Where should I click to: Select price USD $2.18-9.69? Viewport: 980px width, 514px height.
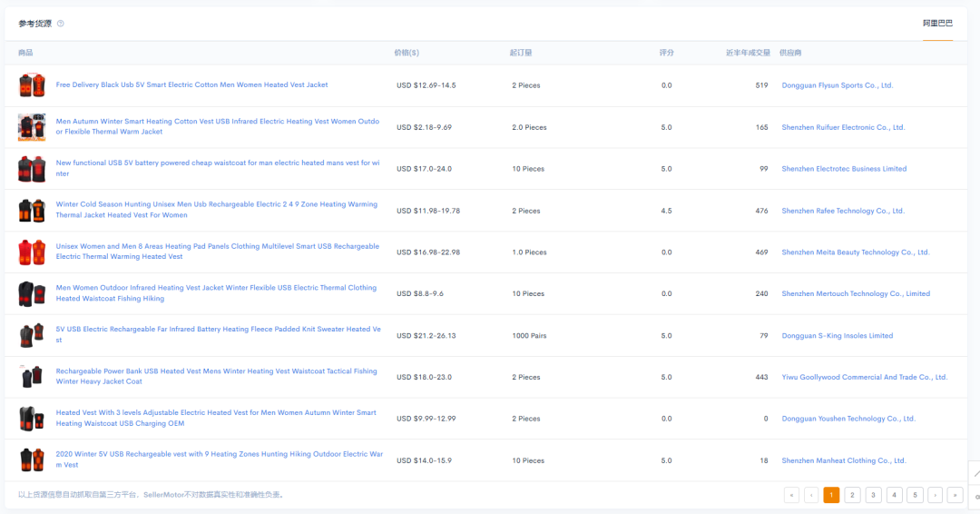tap(424, 127)
